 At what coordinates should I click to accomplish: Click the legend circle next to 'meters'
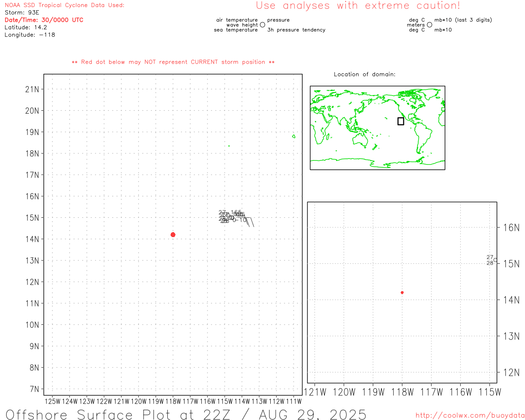coord(429,25)
